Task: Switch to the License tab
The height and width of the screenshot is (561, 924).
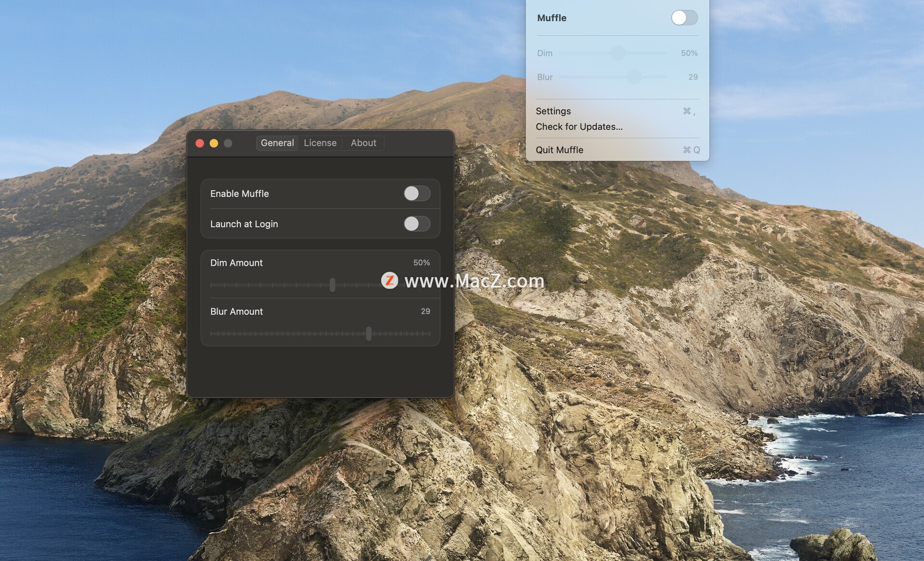Action: coord(320,143)
